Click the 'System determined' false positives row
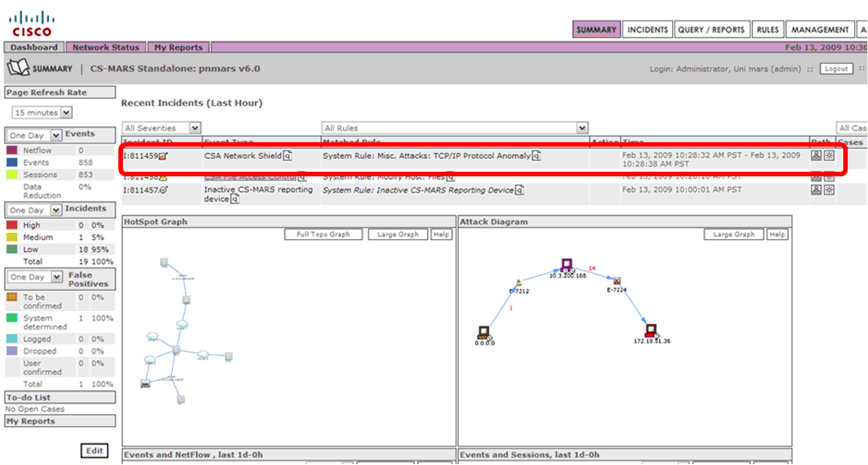Screen dimensions: 868x465 (x=60, y=322)
